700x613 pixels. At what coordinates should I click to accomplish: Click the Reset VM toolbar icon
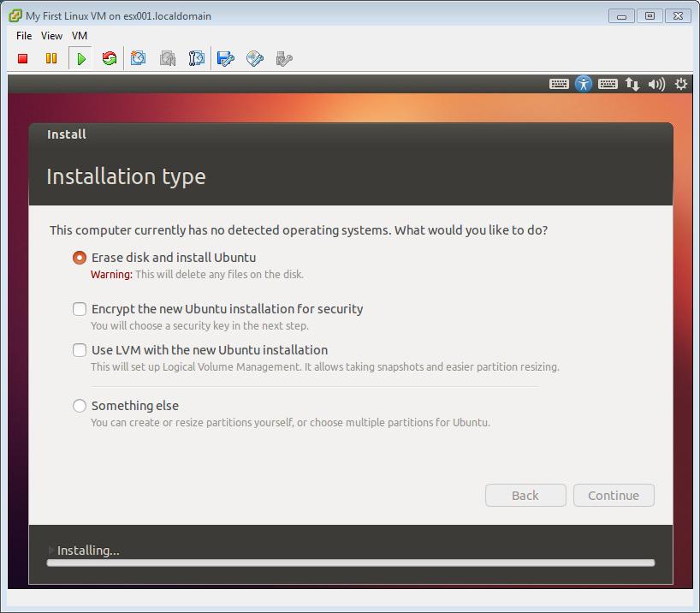(110, 58)
